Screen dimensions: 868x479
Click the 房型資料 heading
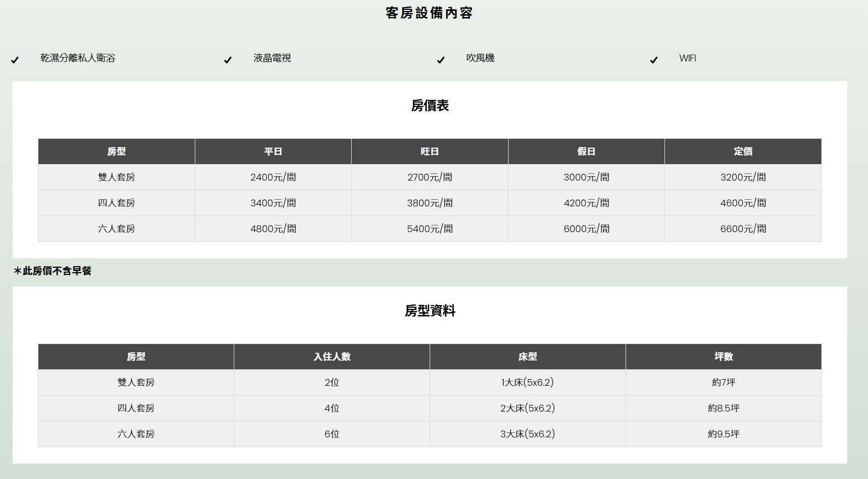point(430,311)
